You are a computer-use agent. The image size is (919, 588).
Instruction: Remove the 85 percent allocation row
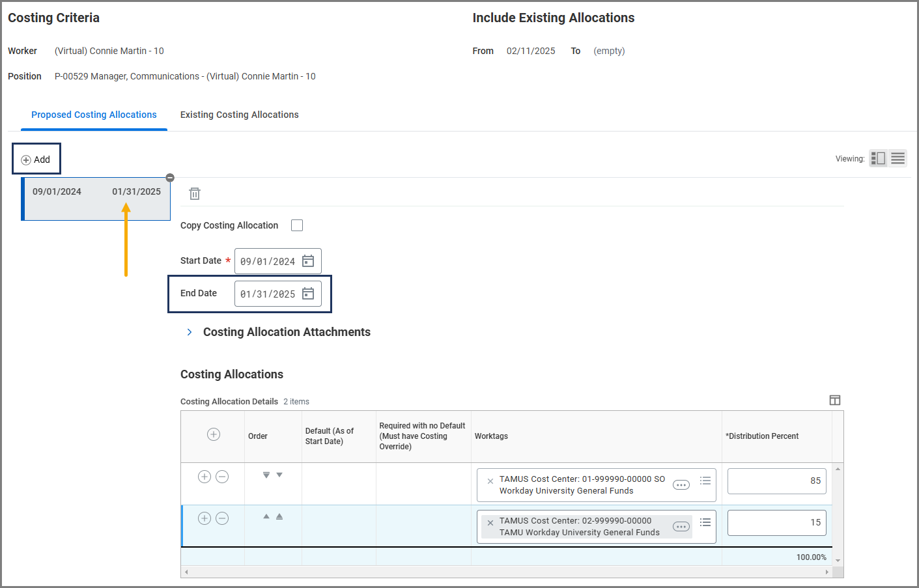[x=222, y=477]
